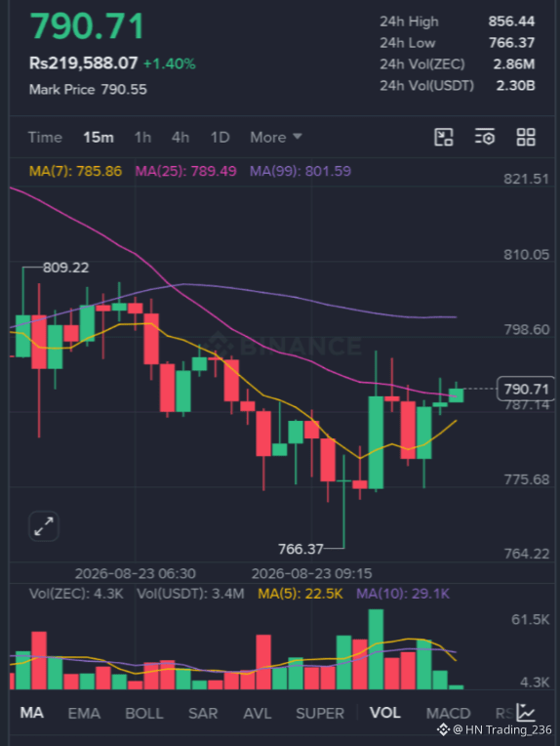The width and height of the screenshot is (560, 746).
Task: Click the @HN Trading_236 watermark credit
Action: (495, 729)
